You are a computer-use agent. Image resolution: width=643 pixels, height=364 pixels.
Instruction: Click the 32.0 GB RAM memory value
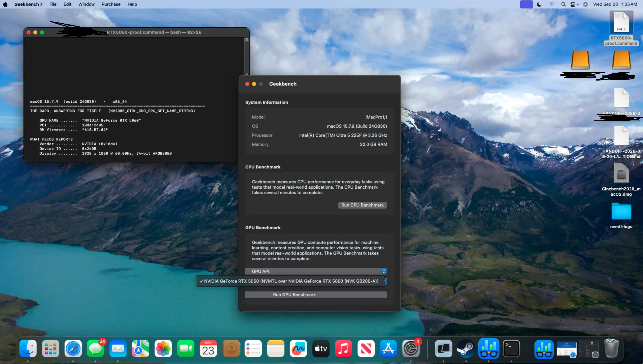point(373,144)
